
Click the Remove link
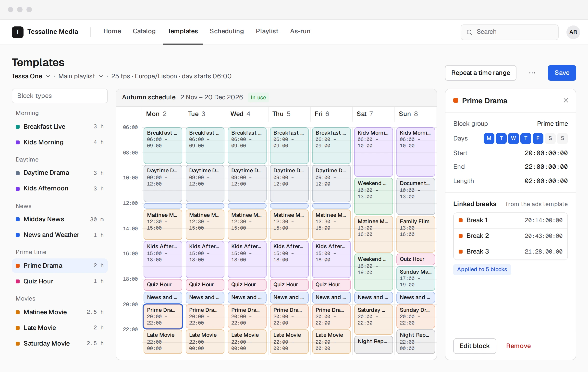pyautogui.click(x=518, y=346)
